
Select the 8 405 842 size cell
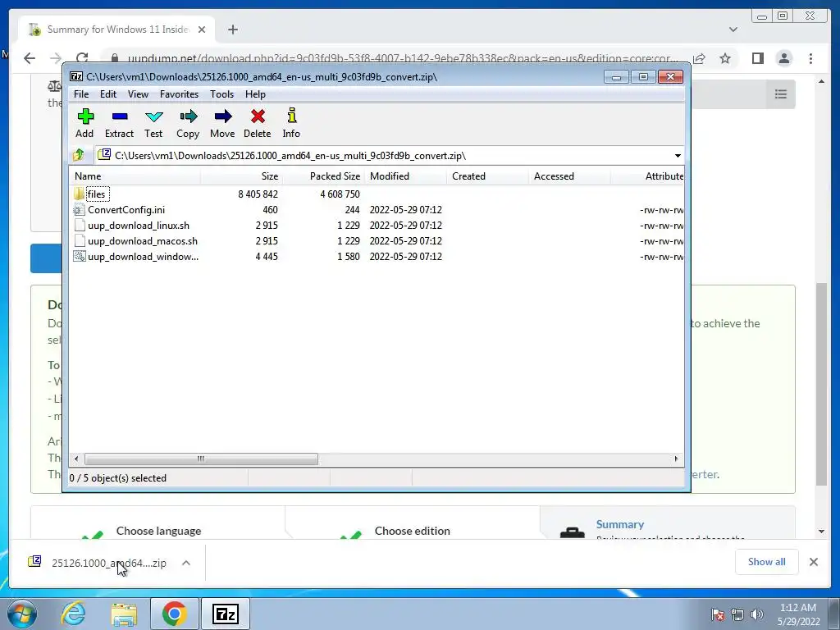tap(258, 194)
